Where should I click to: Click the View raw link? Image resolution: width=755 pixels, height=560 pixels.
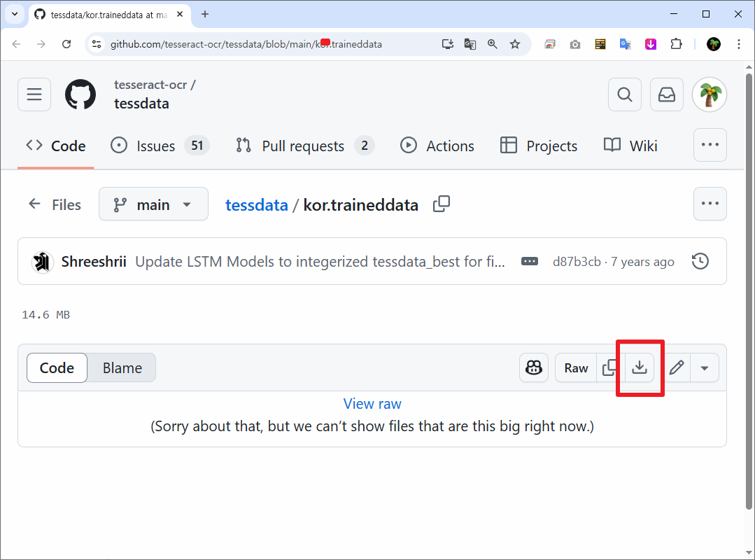372,403
